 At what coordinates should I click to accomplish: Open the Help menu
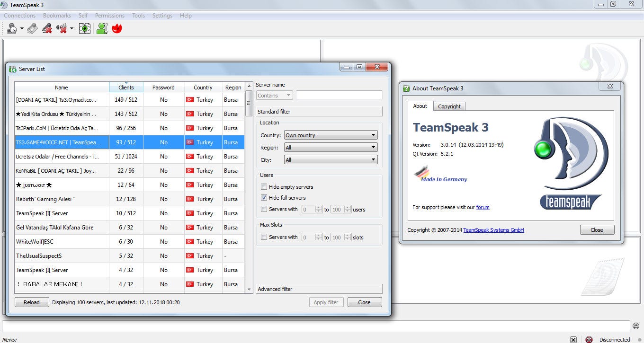pyautogui.click(x=186, y=16)
